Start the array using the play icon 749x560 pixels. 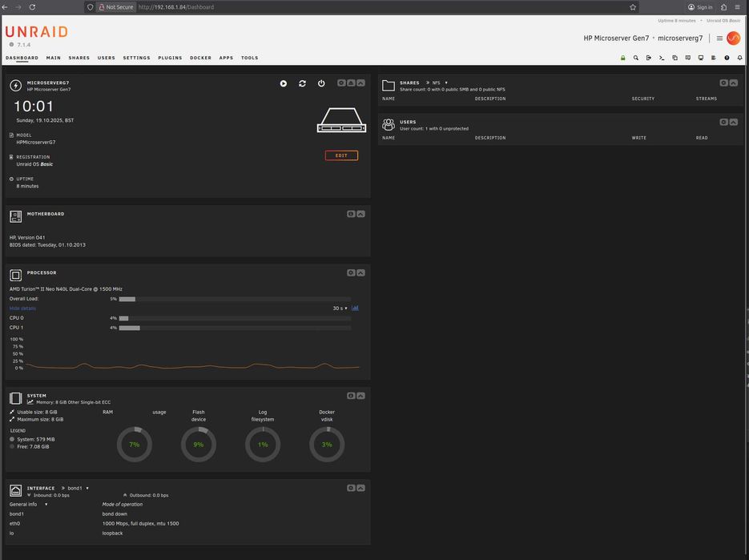[284, 83]
